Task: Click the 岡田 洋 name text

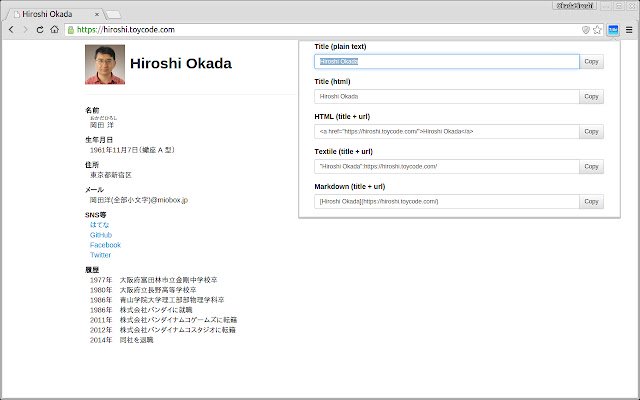Action: [x=102, y=125]
